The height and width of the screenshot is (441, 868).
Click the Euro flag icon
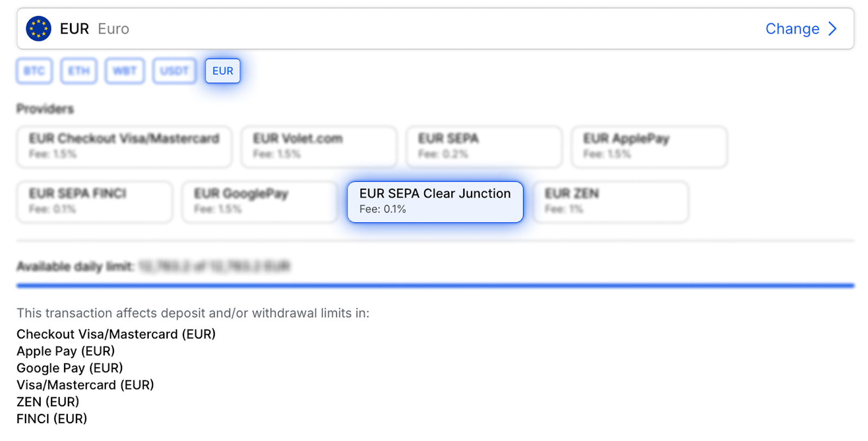39,29
